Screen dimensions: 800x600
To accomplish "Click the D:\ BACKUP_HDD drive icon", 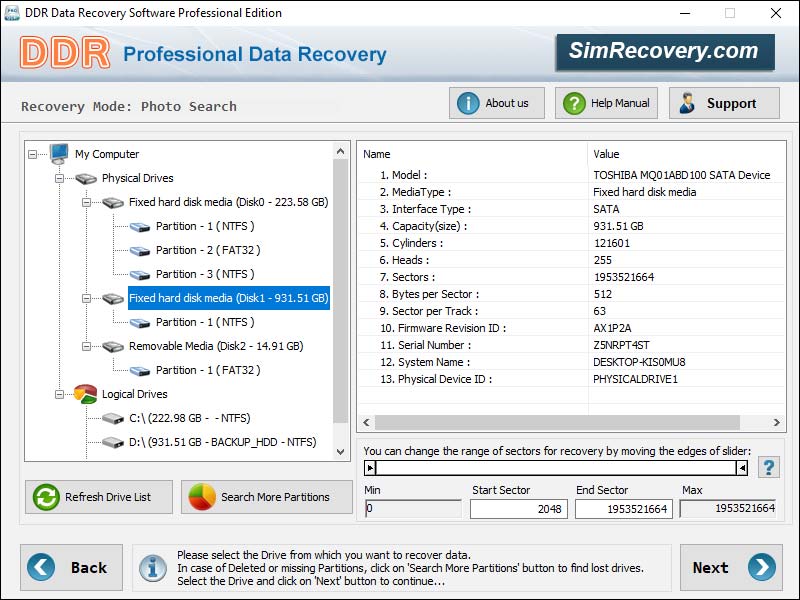I will (113, 442).
